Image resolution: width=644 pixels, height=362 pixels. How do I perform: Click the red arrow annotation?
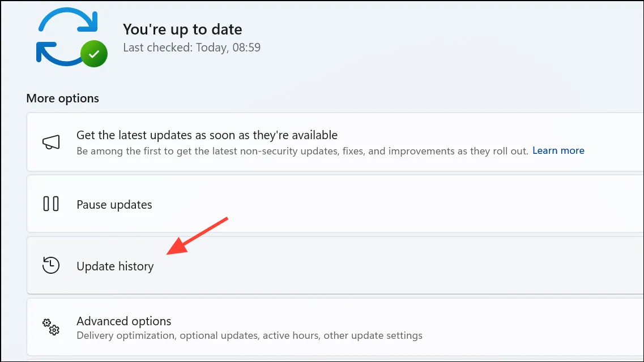[197, 236]
